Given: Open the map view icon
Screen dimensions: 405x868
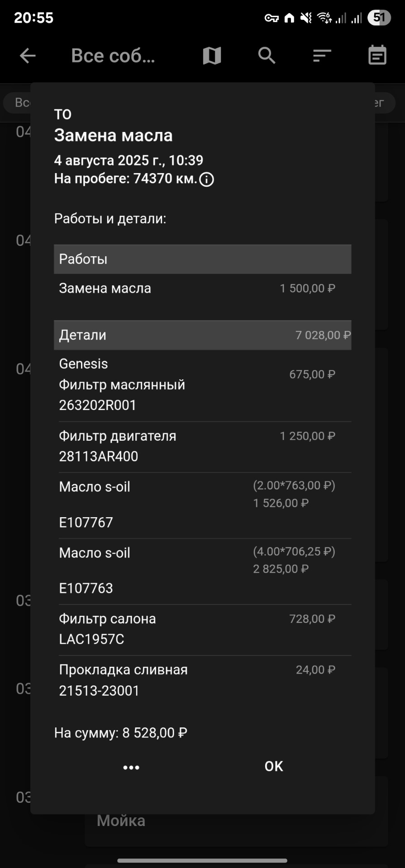Looking at the screenshot, I should tap(212, 56).
